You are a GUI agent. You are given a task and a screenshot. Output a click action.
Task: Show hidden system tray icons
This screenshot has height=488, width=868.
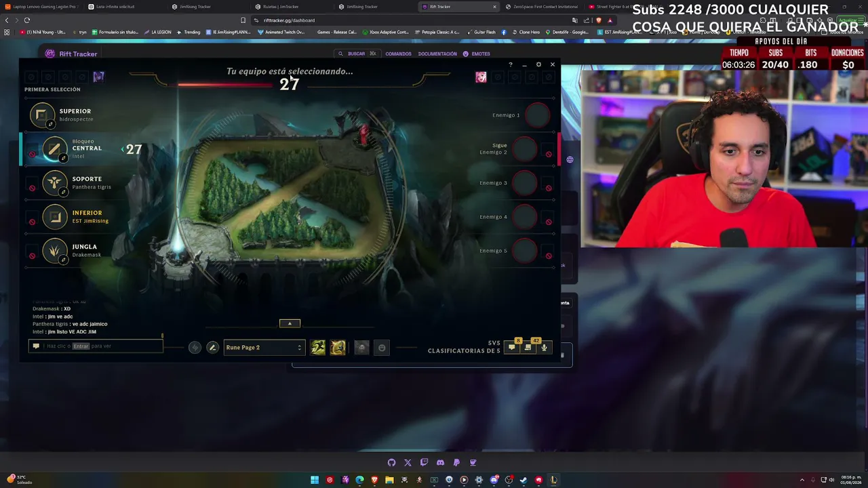[802, 481]
